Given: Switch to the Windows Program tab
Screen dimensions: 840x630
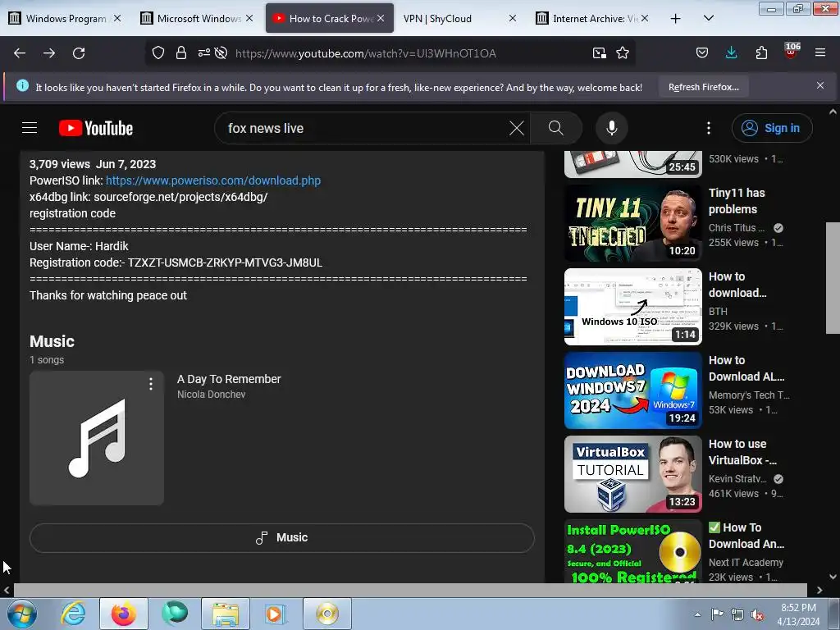Looking at the screenshot, I should [66, 19].
